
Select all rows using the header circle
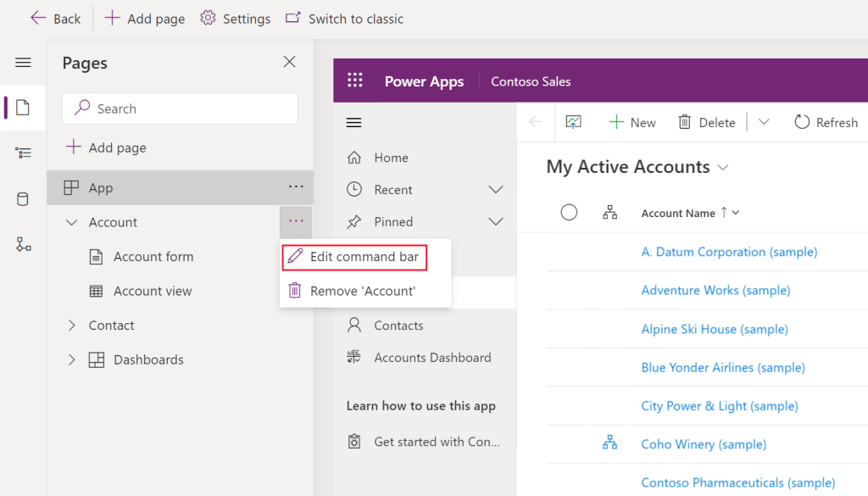[x=569, y=213]
